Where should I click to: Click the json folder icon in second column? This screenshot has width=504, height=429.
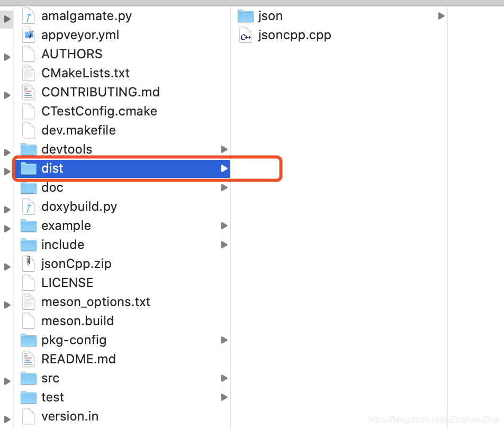click(x=245, y=16)
